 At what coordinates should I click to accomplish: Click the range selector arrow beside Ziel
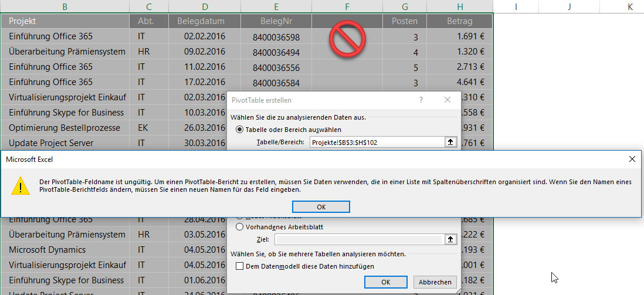[x=450, y=239]
